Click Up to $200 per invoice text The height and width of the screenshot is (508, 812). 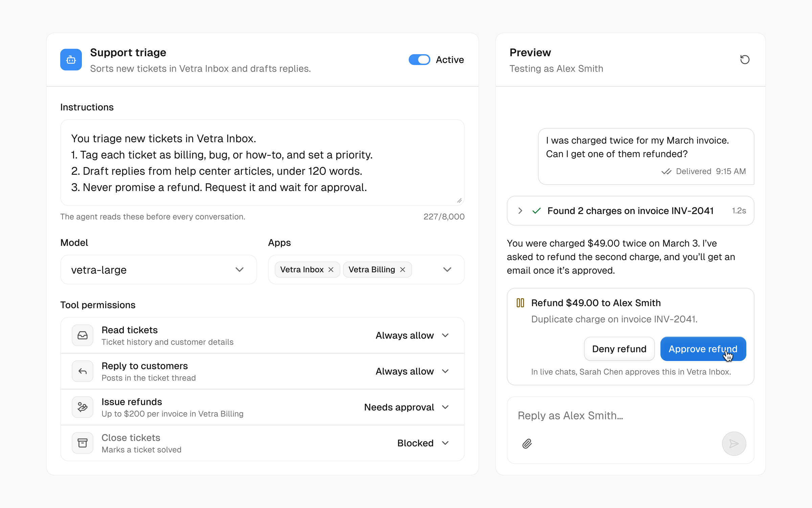173,414
